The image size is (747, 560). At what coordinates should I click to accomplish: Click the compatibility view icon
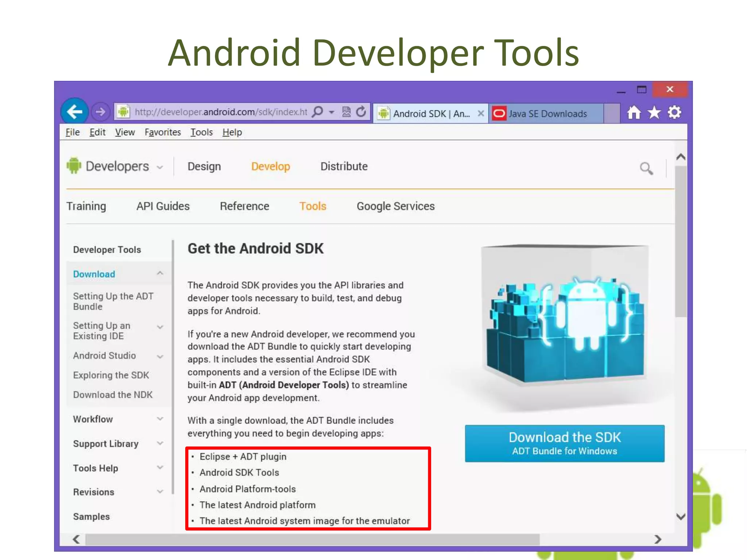pyautogui.click(x=346, y=112)
